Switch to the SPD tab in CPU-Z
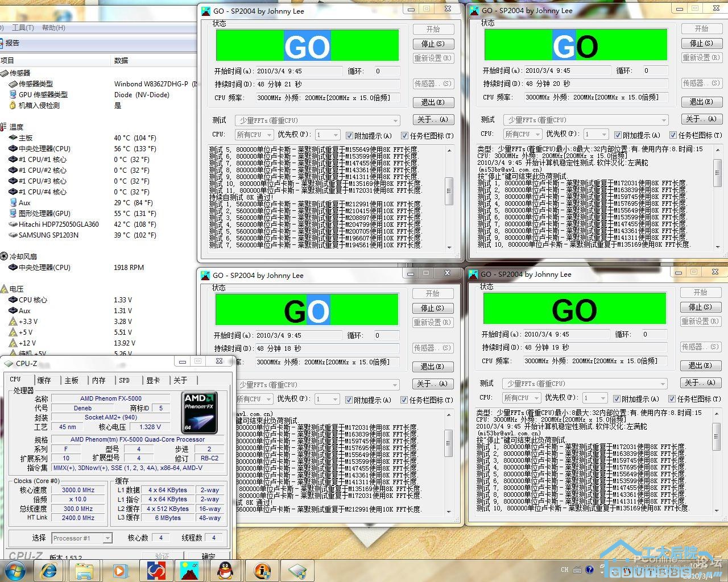 point(125,380)
